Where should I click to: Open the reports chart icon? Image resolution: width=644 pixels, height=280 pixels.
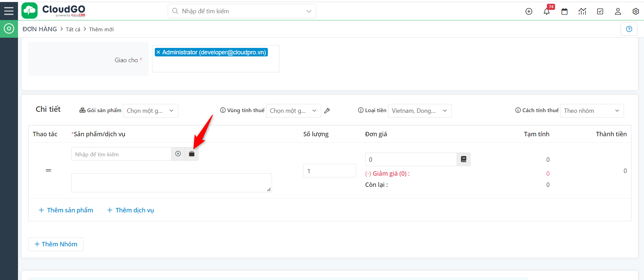tap(582, 12)
